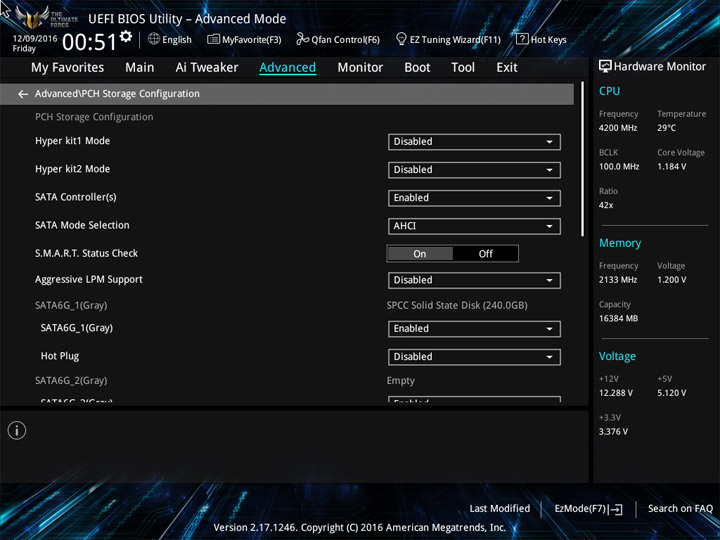Click the 12/09/2016 date
The image size is (720, 540).
coord(35,39)
